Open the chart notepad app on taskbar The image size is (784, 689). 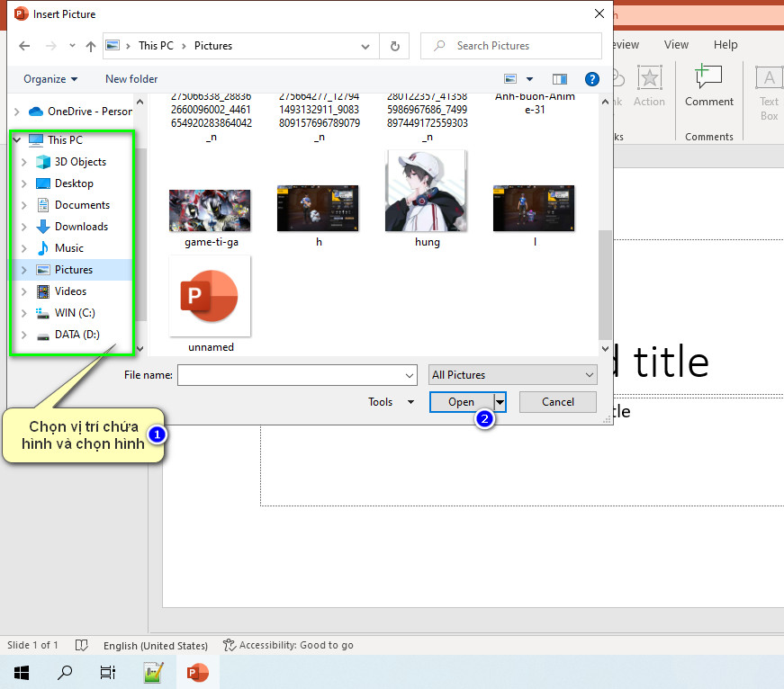point(154,673)
